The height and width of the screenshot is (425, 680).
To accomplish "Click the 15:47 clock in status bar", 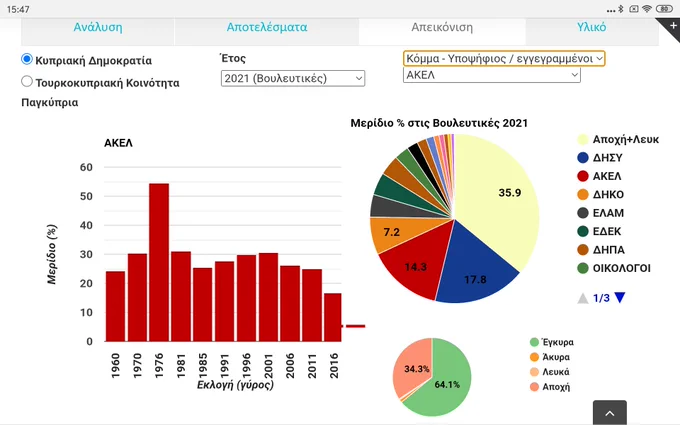I will pos(18,9).
